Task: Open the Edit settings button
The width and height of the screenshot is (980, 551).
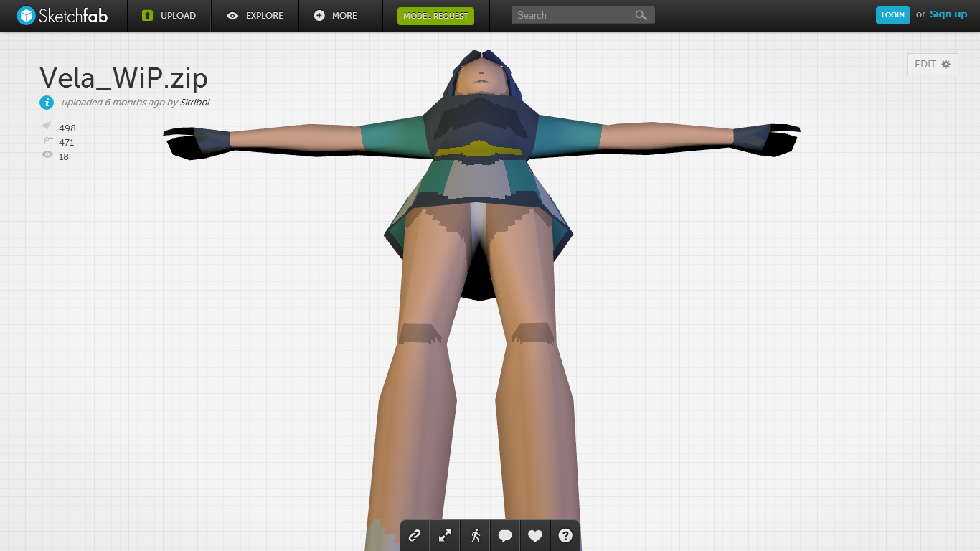Action: [x=932, y=64]
